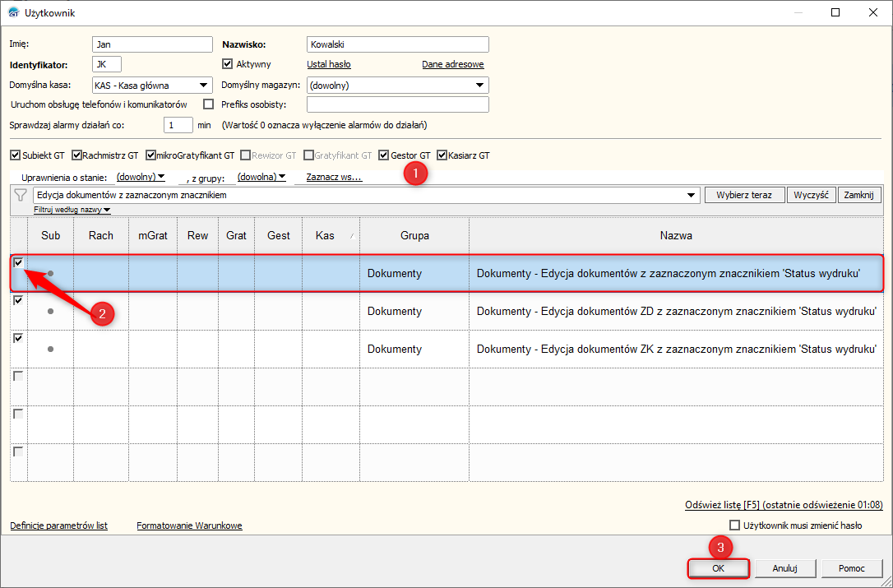Click the filter funnel icon
893x588 pixels.
tap(21, 195)
